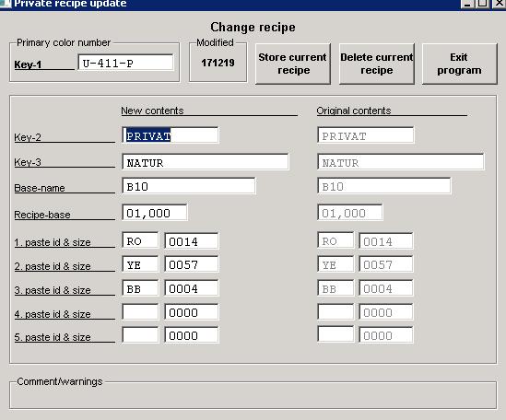This screenshot has width=506, height=420.
Task: Click the original contents NATUR field
Action: point(401,161)
